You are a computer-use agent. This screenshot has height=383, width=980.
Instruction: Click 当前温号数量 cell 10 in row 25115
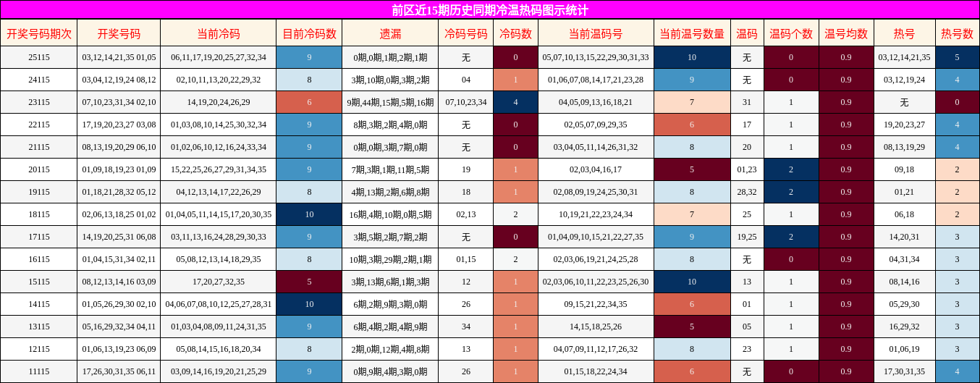(692, 57)
